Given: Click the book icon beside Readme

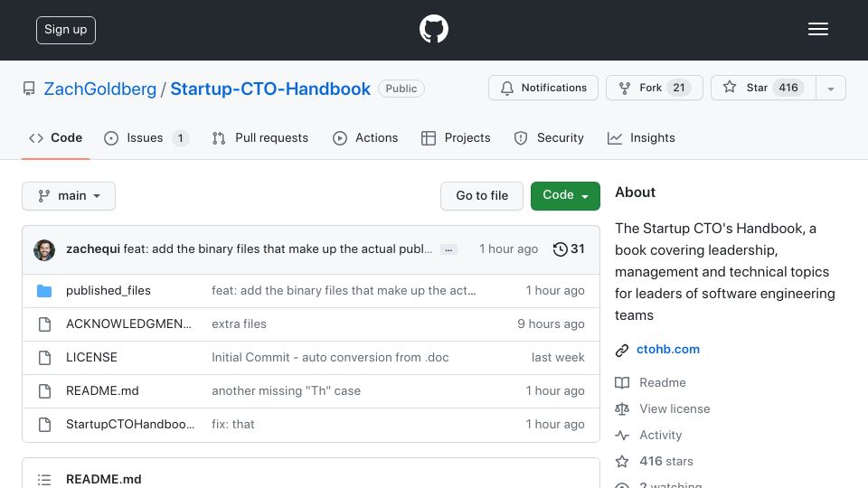Looking at the screenshot, I should click(622, 383).
